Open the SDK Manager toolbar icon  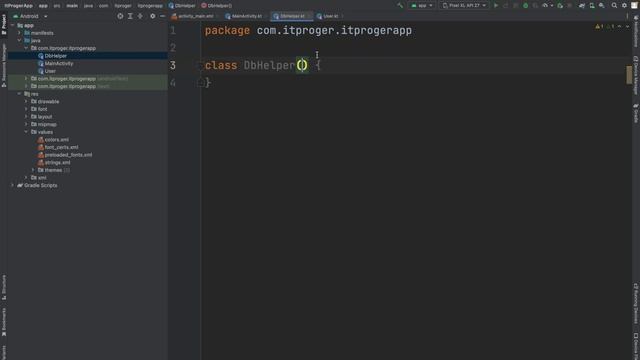point(602,6)
